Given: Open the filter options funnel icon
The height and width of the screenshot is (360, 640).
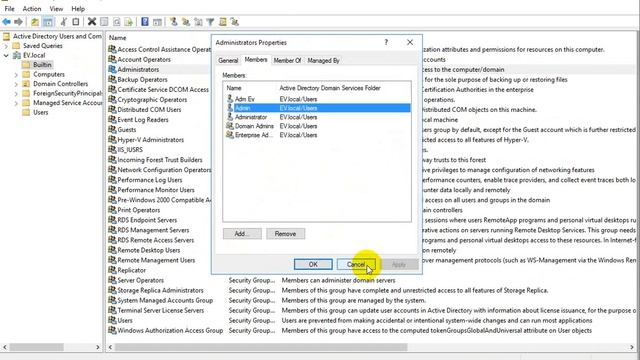Looking at the screenshot, I should pyautogui.click(x=210, y=22).
